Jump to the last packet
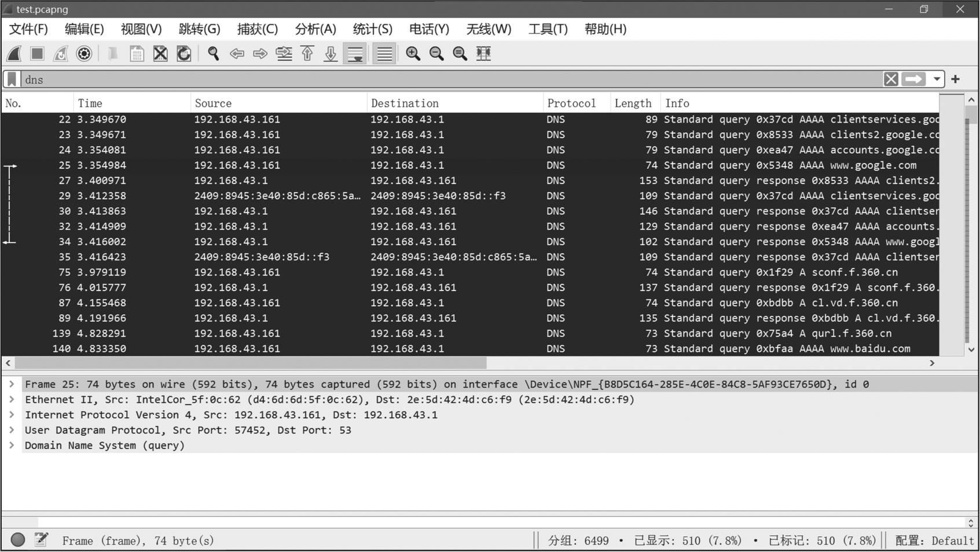This screenshot has height=552, width=980. [331, 54]
